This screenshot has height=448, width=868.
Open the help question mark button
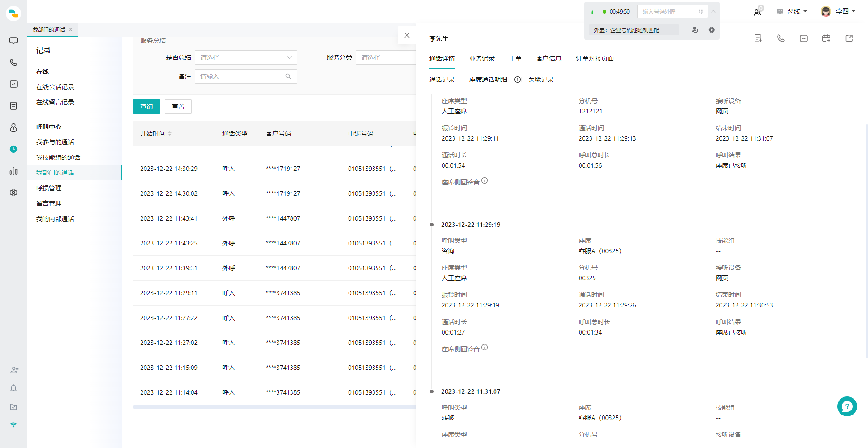click(847, 406)
